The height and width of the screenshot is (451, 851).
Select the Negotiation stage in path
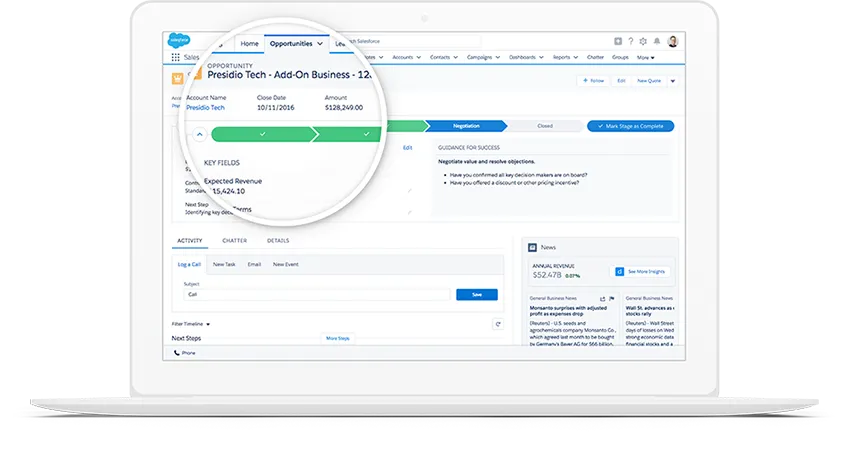466,126
